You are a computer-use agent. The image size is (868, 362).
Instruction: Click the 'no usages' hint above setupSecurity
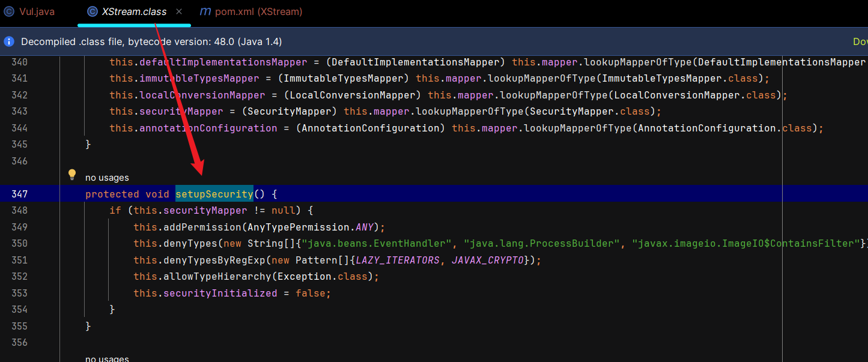click(107, 178)
